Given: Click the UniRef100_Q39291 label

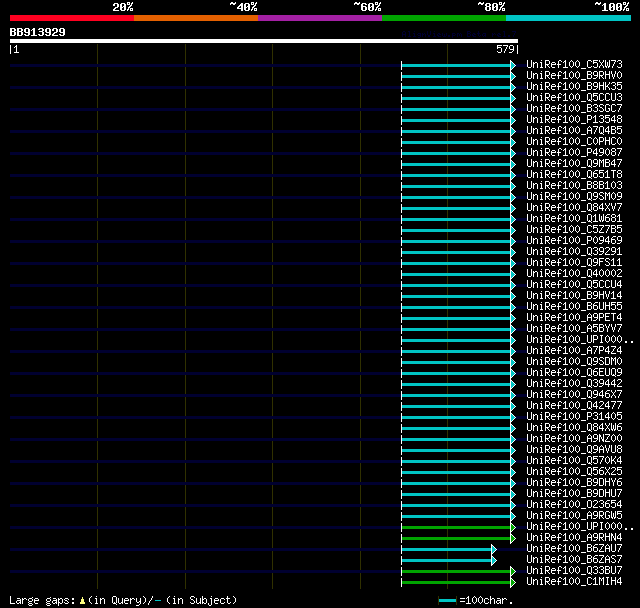Looking at the screenshot, I should (574, 252).
